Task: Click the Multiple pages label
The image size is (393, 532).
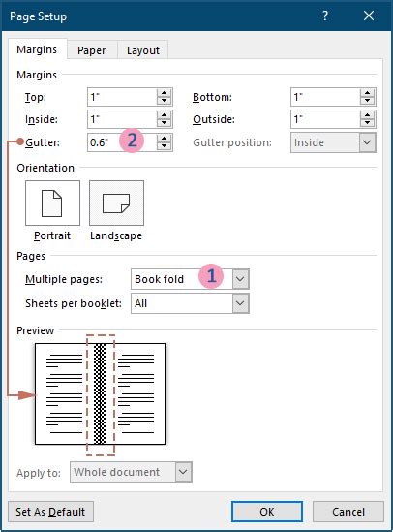Action: click(x=64, y=279)
